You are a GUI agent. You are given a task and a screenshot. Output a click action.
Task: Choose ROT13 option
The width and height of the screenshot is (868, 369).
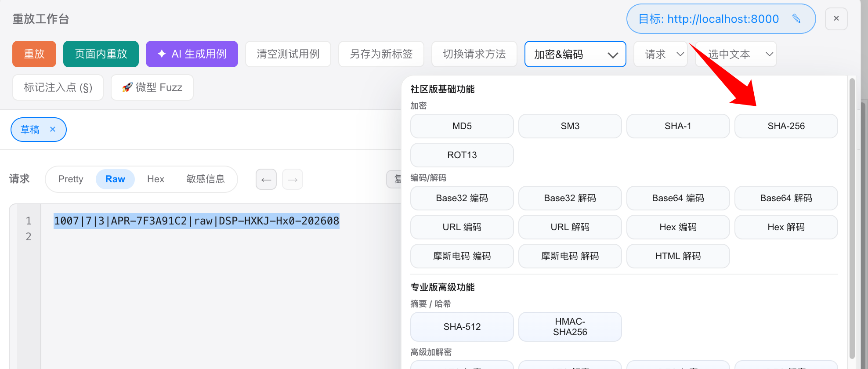(x=462, y=155)
